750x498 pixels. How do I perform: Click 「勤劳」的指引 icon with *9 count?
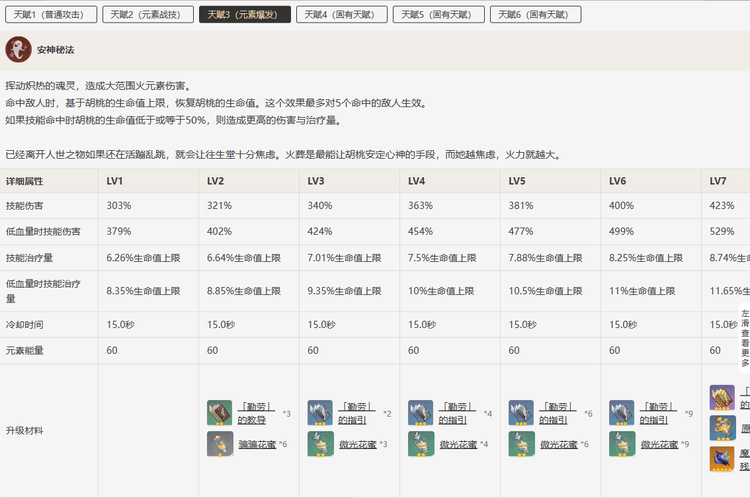coord(621,413)
